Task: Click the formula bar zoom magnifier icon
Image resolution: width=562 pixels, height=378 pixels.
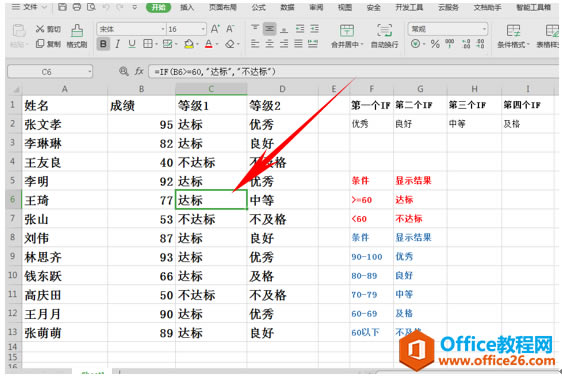Action: click(x=124, y=71)
